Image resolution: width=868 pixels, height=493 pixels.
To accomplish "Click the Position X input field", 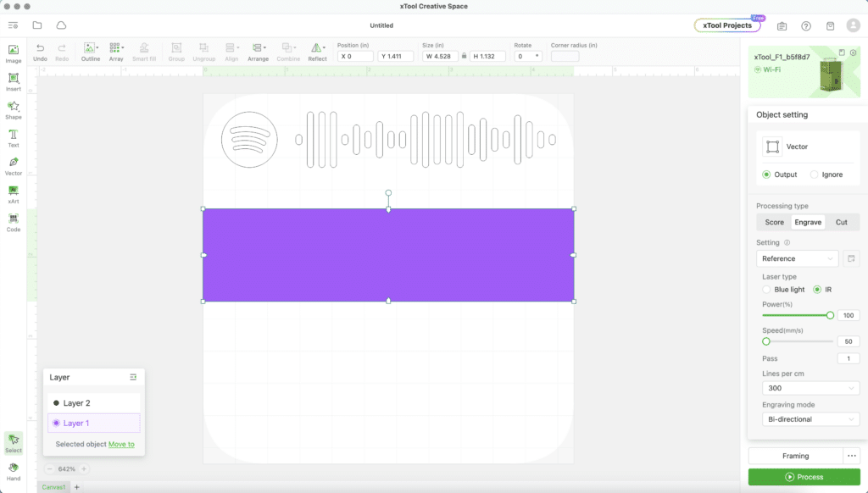I will click(355, 56).
